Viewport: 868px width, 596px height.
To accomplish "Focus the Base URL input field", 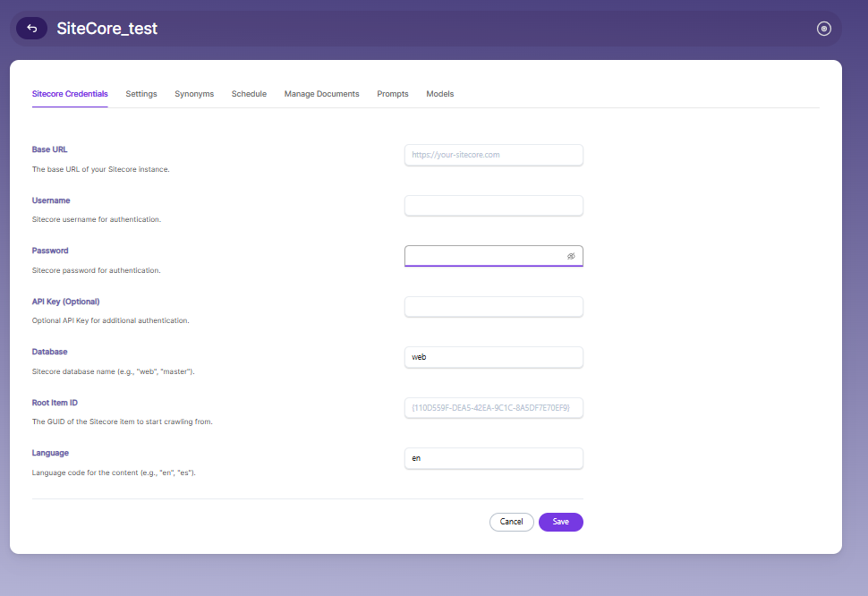I will (x=494, y=155).
